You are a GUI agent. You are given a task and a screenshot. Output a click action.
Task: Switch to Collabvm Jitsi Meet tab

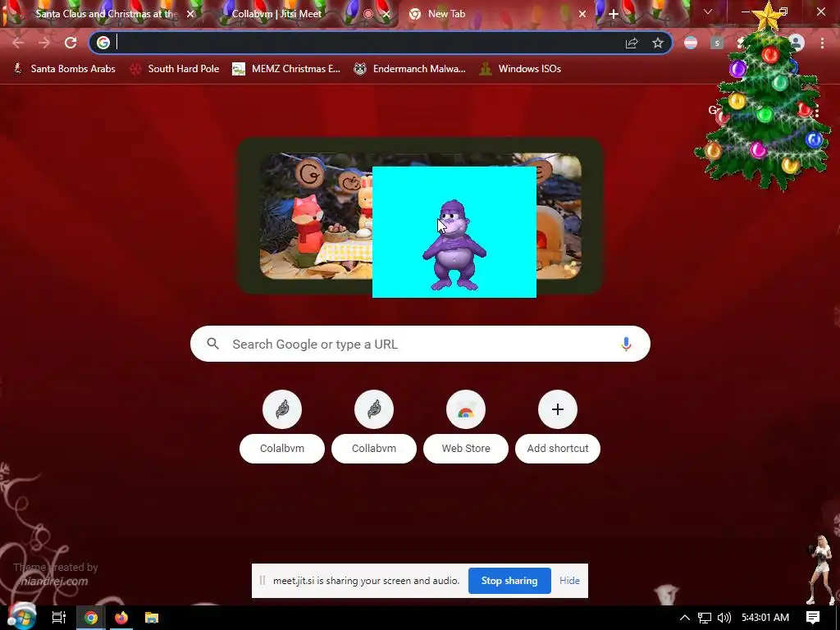coord(276,14)
